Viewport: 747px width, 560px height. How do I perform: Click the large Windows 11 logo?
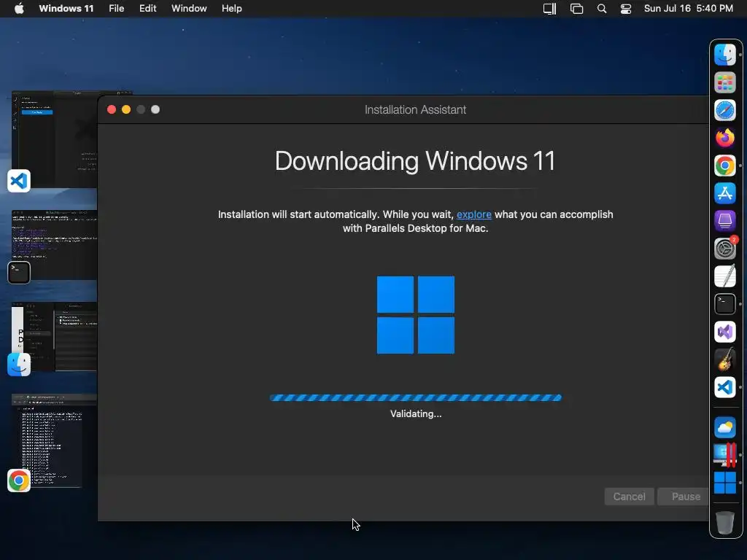tap(415, 315)
